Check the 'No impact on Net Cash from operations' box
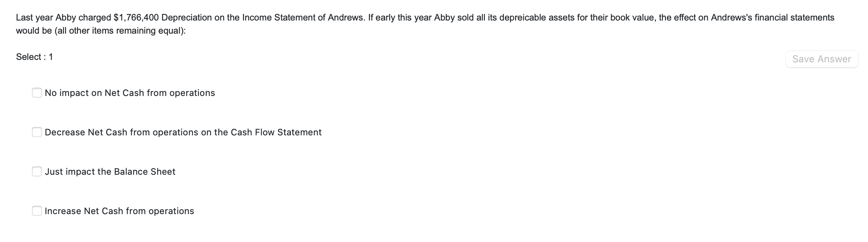Screen dimensions: 868x242 (37, 93)
